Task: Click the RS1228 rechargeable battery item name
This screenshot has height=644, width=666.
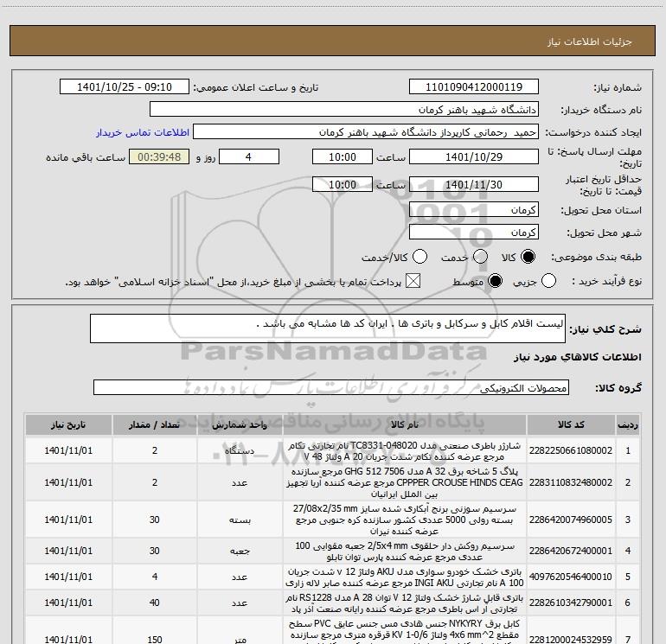Action: [405, 603]
